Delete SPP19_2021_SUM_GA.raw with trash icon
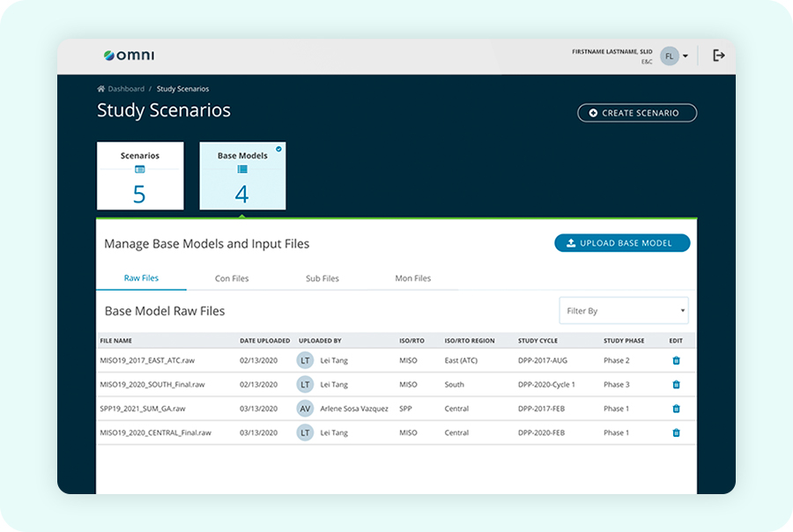Viewport: 793px width, 532px height. coord(676,409)
